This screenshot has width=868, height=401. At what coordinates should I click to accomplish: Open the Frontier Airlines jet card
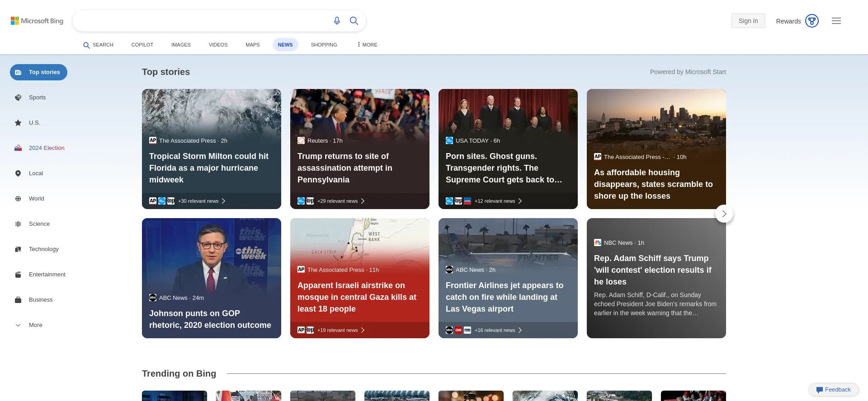pos(508,278)
